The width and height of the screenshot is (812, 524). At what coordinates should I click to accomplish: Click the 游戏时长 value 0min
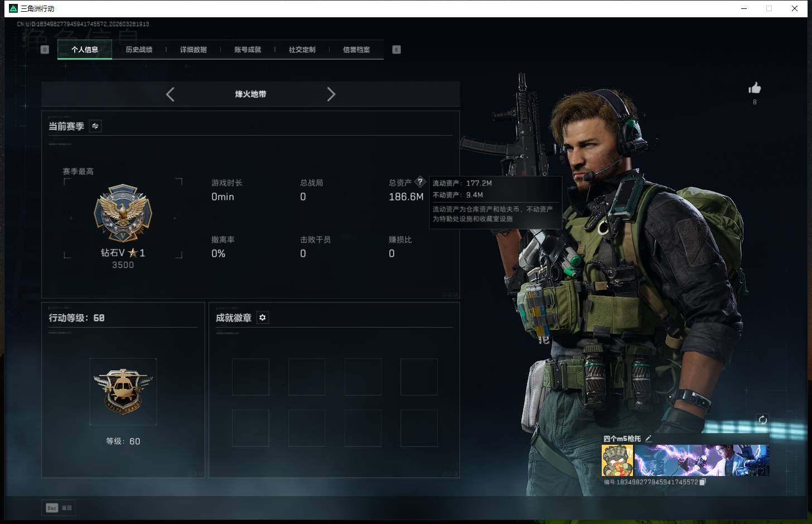tap(223, 197)
